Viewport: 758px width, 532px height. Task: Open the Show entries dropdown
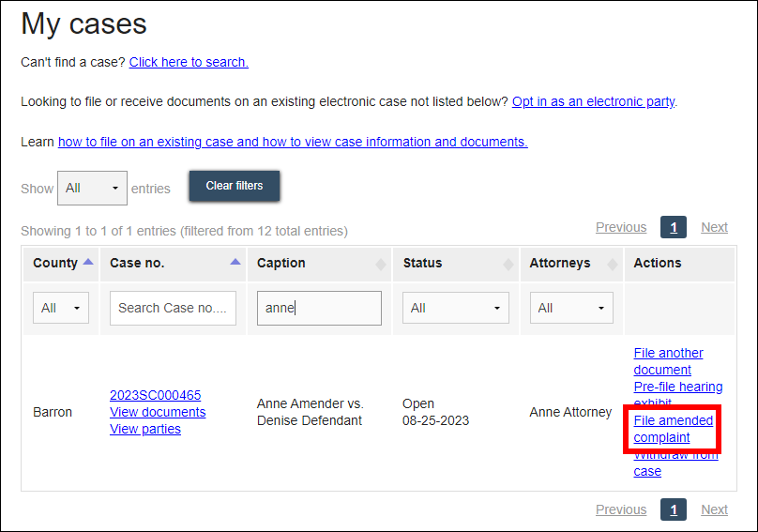[x=92, y=188]
